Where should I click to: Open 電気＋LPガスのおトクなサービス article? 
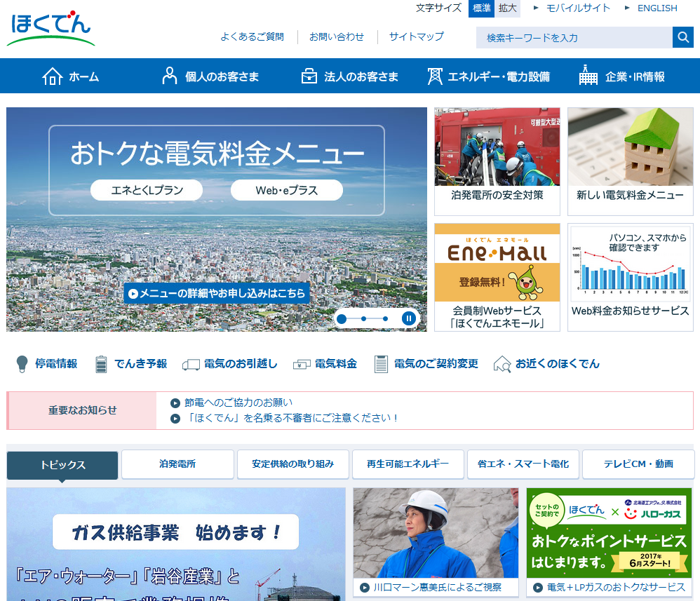click(616, 587)
